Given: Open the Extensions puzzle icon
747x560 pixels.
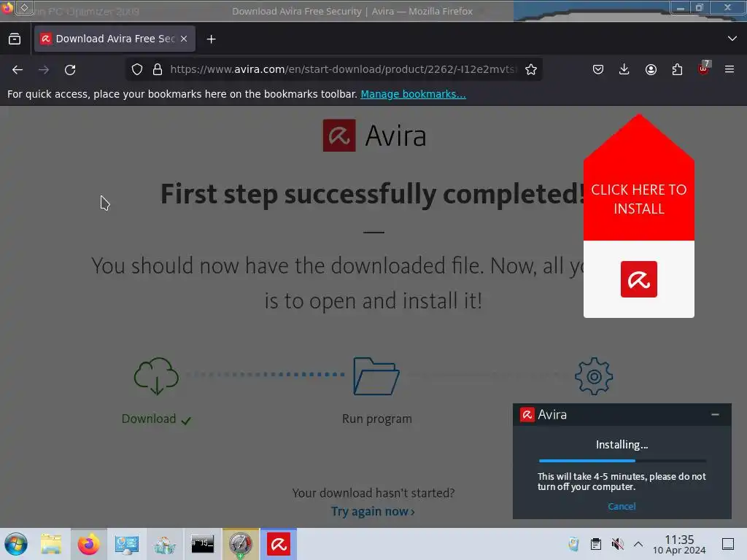Looking at the screenshot, I should pyautogui.click(x=677, y=69).
